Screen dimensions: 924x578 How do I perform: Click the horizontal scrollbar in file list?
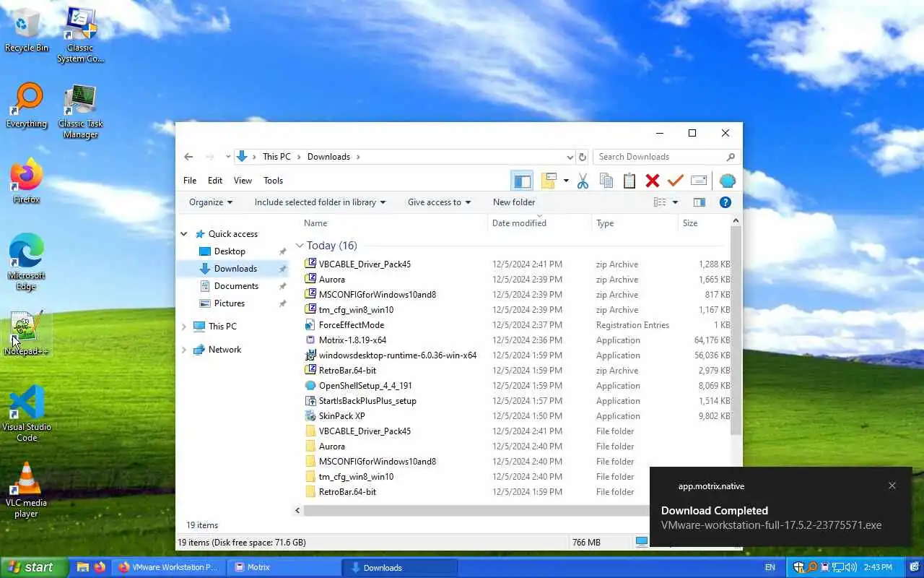476,510
